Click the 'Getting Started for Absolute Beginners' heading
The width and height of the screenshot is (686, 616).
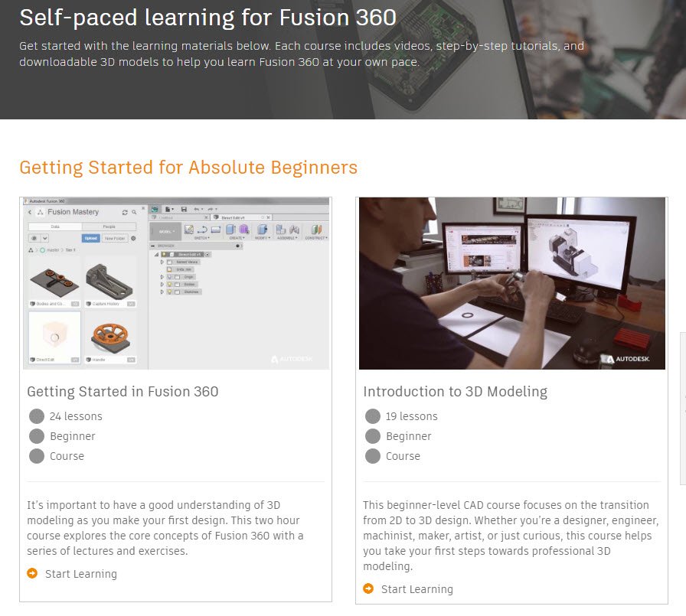tap(188, 168)
